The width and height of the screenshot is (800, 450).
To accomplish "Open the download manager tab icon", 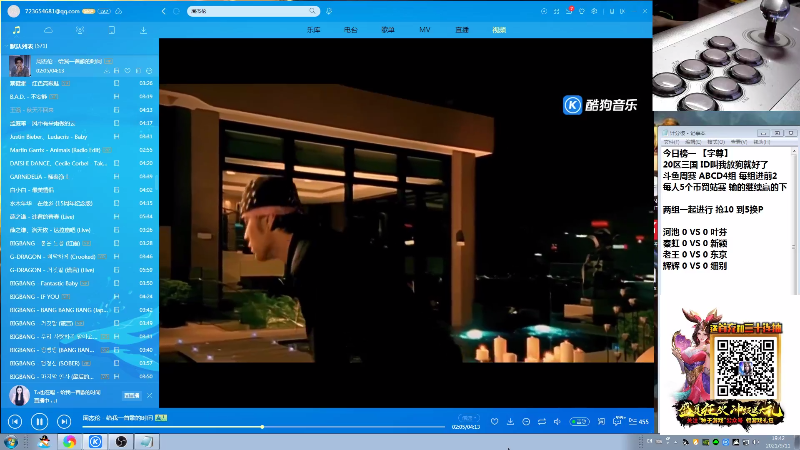I will [x=143, y=30].
